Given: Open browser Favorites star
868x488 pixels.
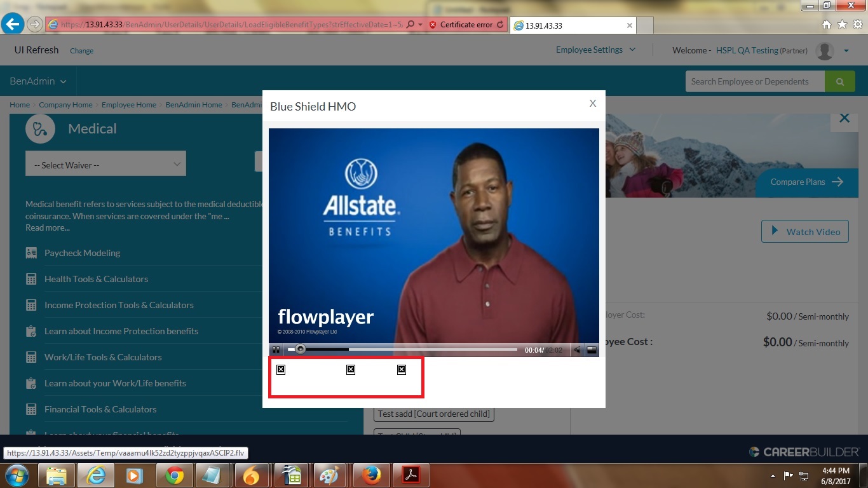Looking at the screenshot, I should (x=842, y=25).
